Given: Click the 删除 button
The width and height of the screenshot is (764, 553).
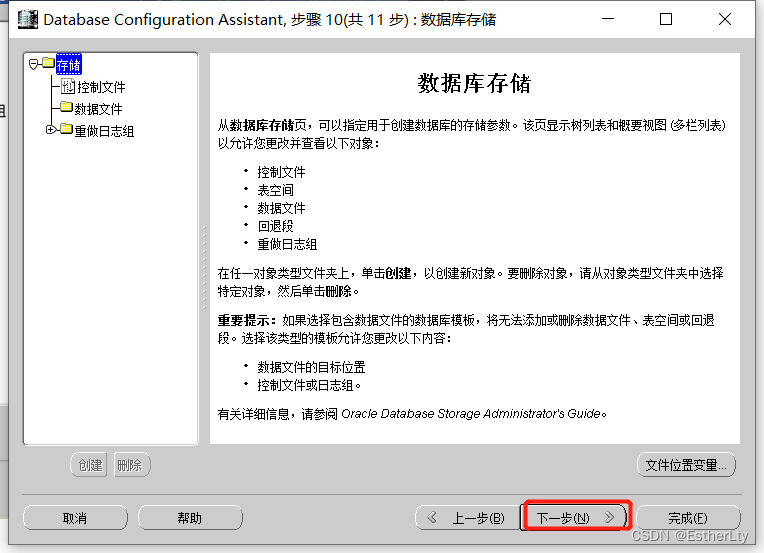Looking at the screenshot, I should pyautogui.click(x=132, y=465).
